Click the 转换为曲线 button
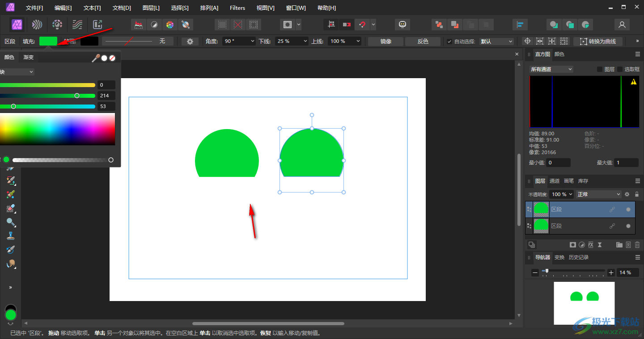This screenshot has width=644, height=339. 598,42
